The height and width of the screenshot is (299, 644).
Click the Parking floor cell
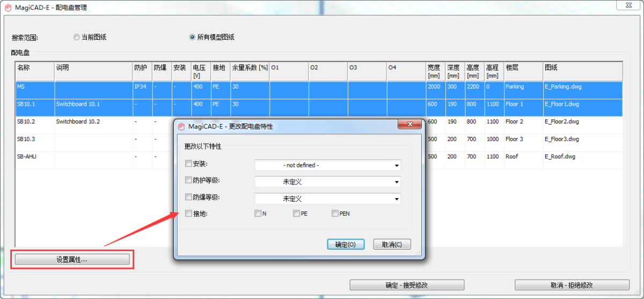pyautogui.click(x=524, y=90)
